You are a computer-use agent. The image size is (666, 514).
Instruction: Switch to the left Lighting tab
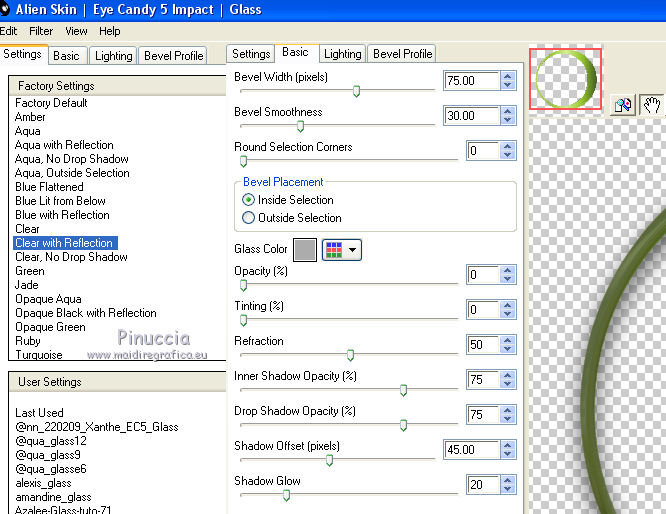click(x=113, y=56)
